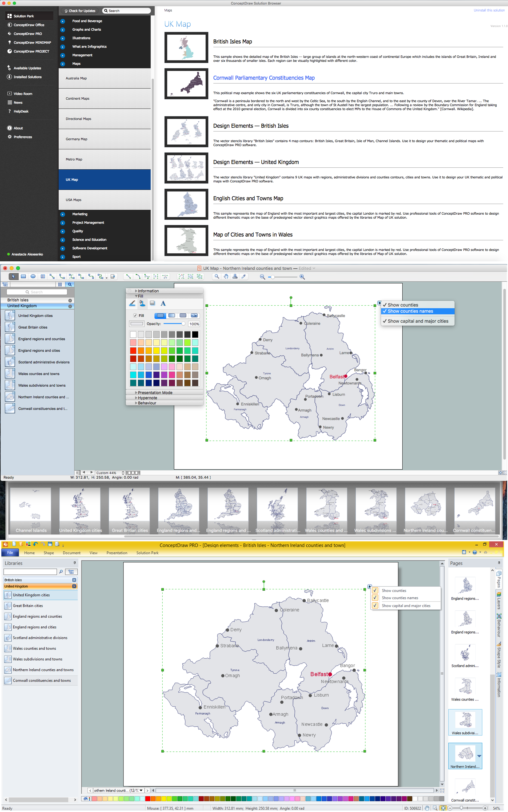
Task: Select the stamp tool
Action: 235,277
